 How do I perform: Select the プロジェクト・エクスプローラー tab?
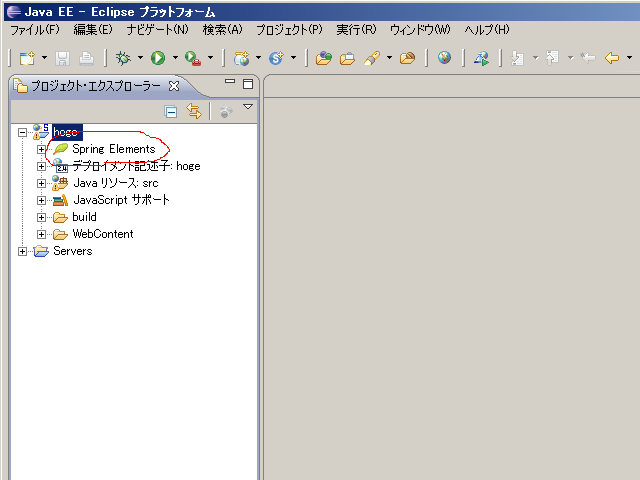[96, 86]
